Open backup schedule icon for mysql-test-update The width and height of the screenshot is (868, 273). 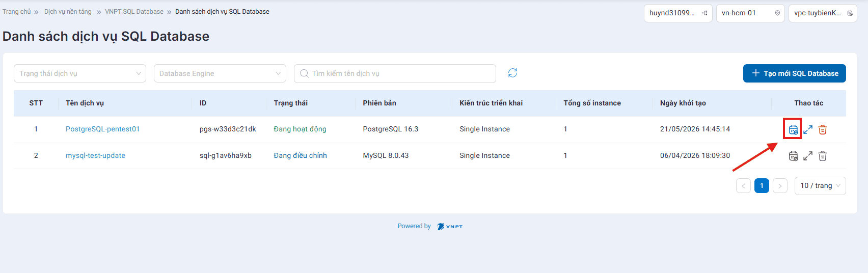pyautogui.click(x=793, y=156)
